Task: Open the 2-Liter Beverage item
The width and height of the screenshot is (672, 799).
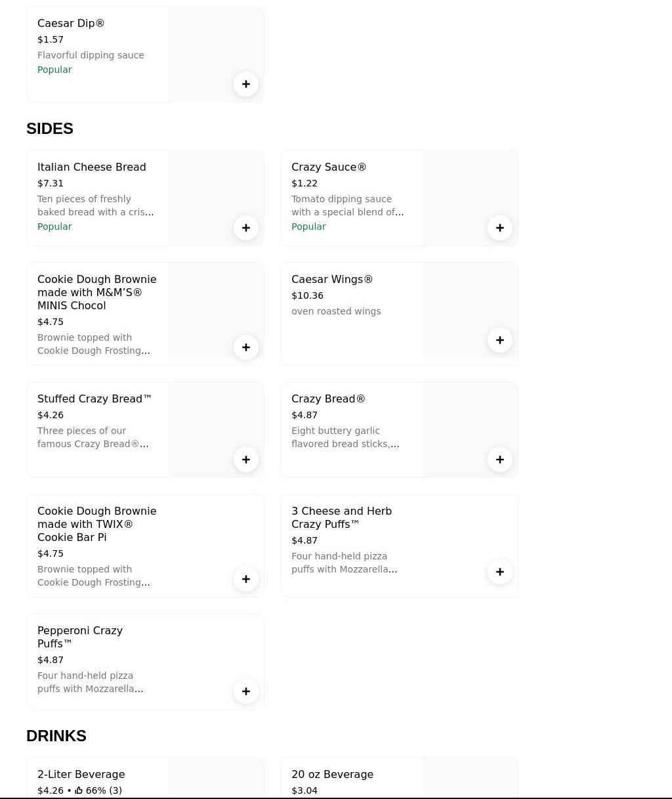Action: point(81,775)
